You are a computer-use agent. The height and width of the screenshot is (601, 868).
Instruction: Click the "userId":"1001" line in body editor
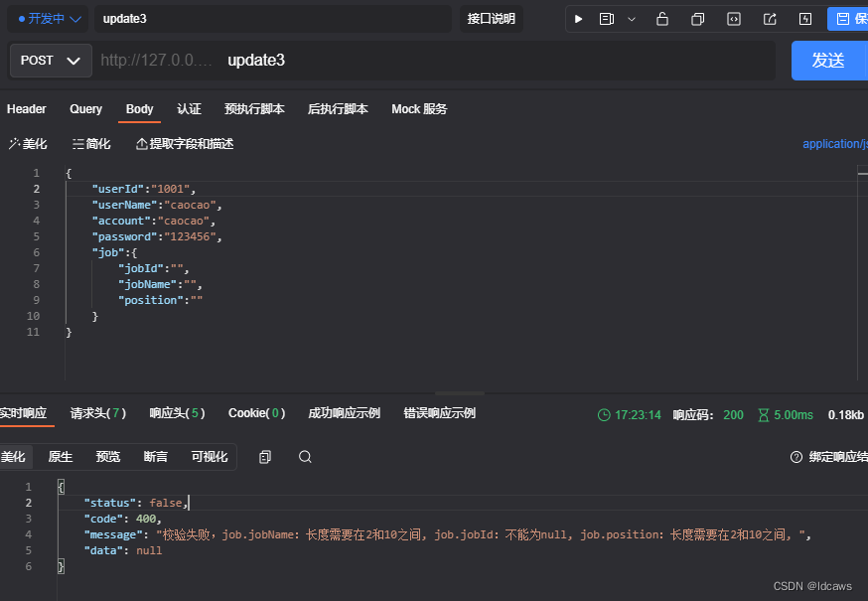(x=144, y=189)
